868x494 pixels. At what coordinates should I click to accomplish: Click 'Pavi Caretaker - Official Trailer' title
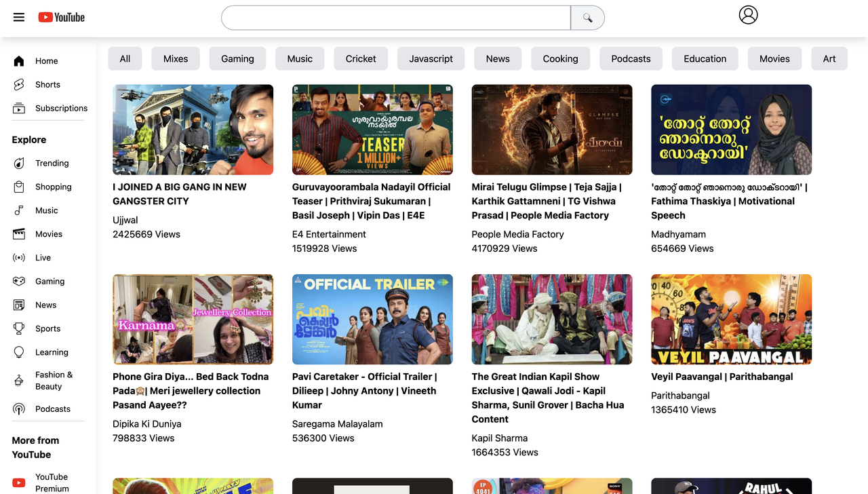(x=365, y=391)
